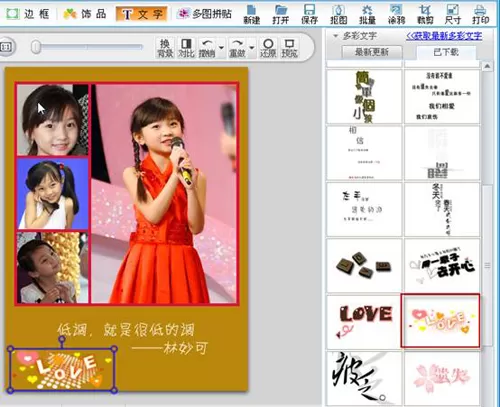This screenshot has width=500, height=407.
Task: Open the redo history dropdown arrow
Action: [252, 48]
